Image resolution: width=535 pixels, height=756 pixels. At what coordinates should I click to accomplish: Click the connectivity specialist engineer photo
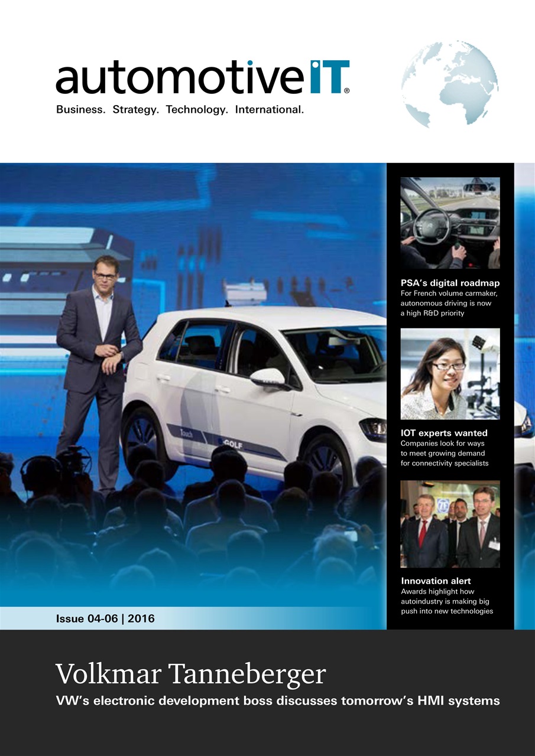[450, 373]
